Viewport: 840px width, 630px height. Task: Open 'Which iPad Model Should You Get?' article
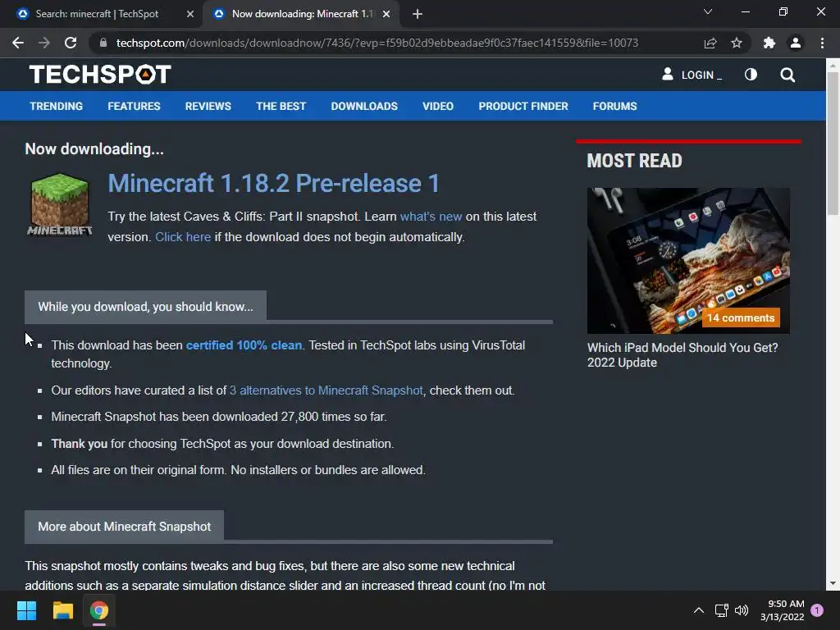(682, 354)
